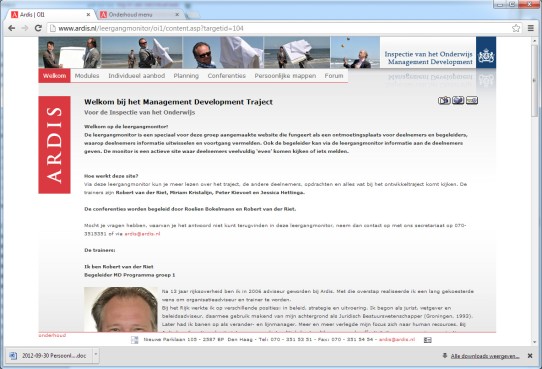Click the ardis@ardis.nl link in the footer
Image resolution: width=542 pixels, height=369 pixels.
tap(397, 340)
